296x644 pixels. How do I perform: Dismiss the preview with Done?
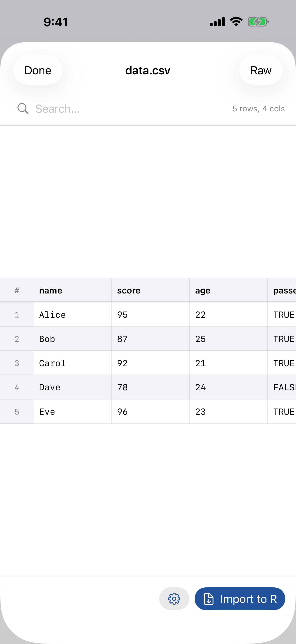tap(37, 70)
